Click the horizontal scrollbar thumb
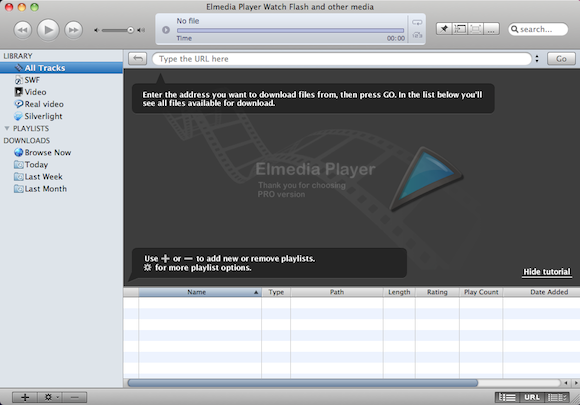Viewport: 580px width, 405px height. pyautogui.click(x=303, y=383)
